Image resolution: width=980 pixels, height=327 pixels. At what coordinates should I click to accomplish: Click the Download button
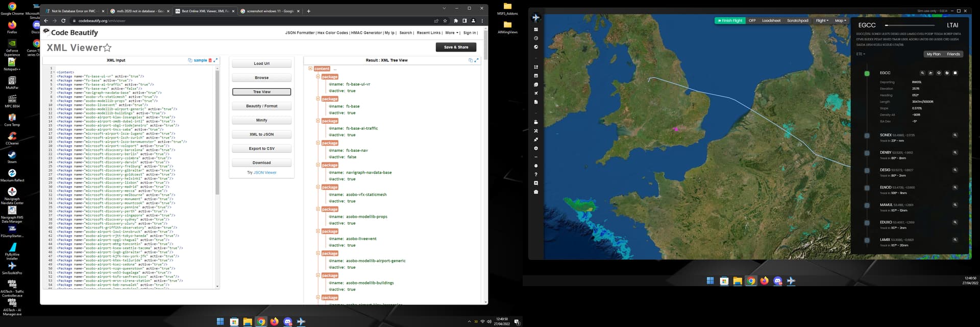pyautogui.click(x=262, y=163)
